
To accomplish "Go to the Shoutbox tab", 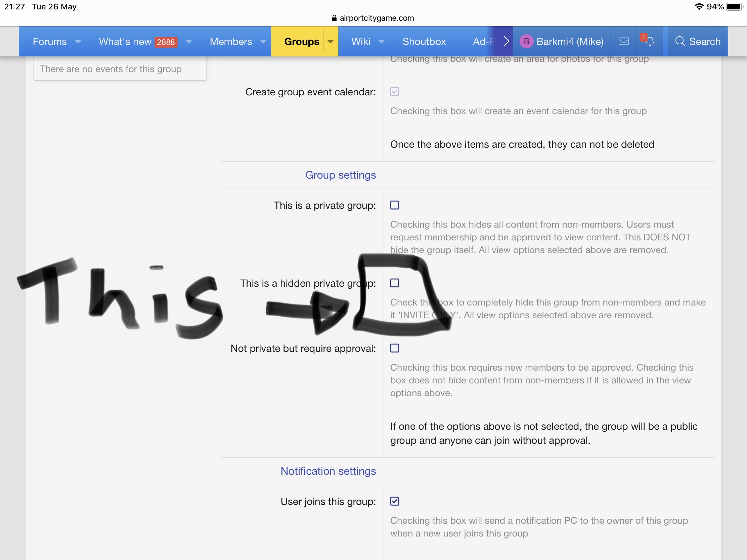I will [424, 42].
